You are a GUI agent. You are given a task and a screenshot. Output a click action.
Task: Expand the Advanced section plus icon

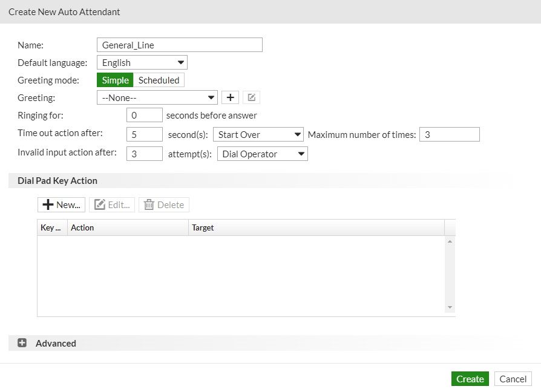coord(22,343)
